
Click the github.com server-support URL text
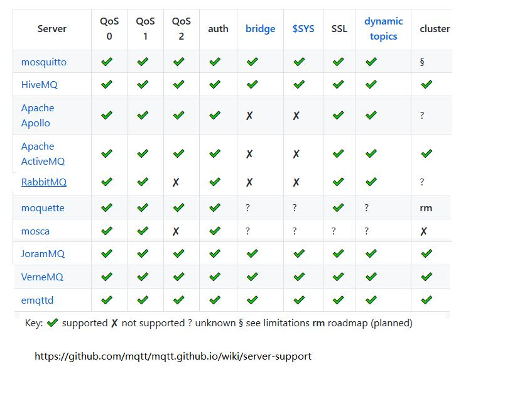(x=173, y=356)
